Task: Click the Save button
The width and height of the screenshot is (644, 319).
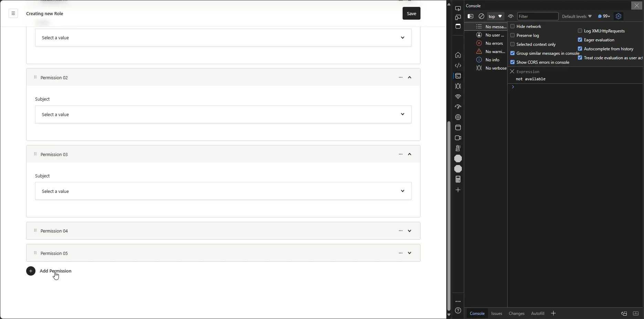Action: tap(412, 13)
